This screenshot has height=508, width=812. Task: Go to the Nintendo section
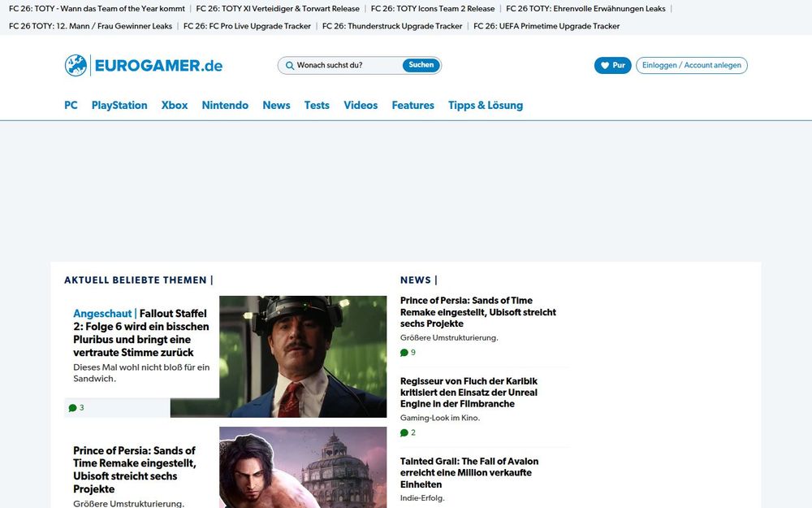tap(225, 105)
